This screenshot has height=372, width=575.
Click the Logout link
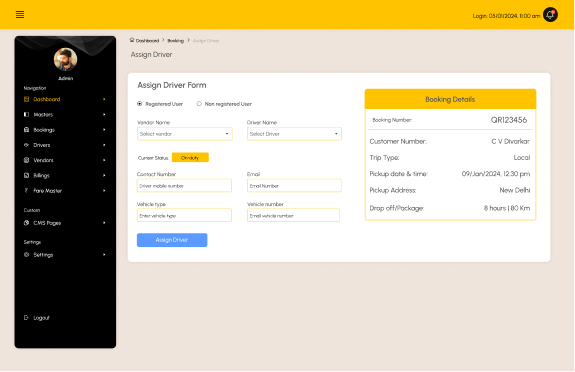pyautogui.click(x=41, y=318)
